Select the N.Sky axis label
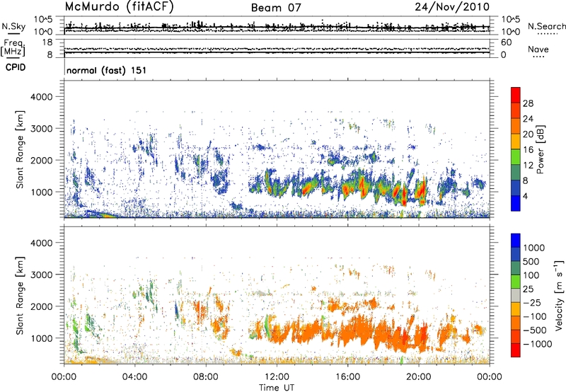This screenshot has width=566, height=392. [x=13, y=27]
